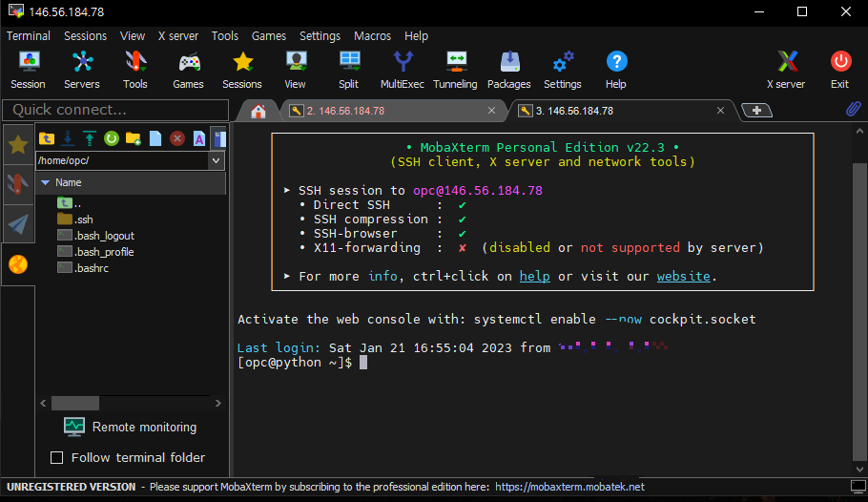Open the Tools menu
868x502 pixels.
(225, 36)
